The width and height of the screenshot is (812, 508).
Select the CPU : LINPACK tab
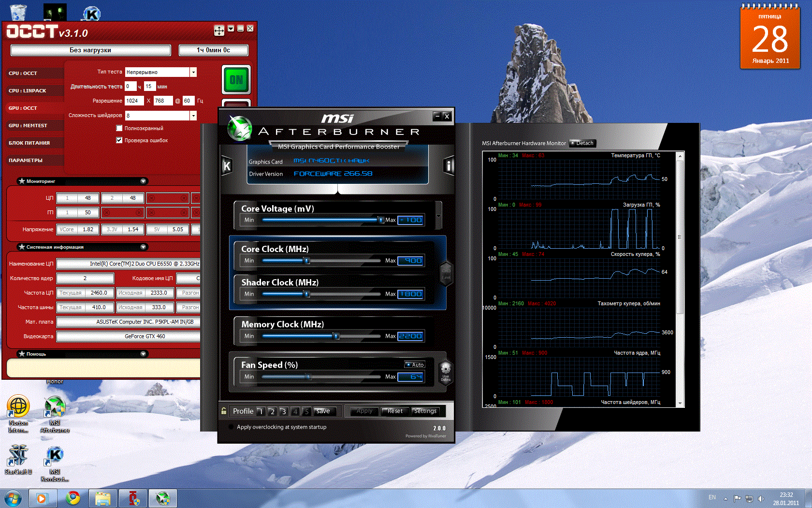click(35, 91)
